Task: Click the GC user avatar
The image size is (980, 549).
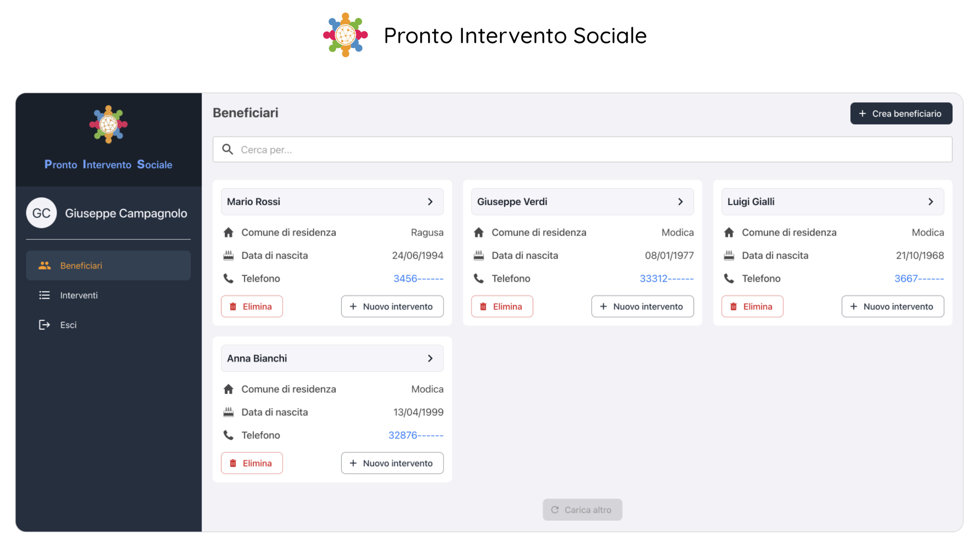Action: (41, 213)
